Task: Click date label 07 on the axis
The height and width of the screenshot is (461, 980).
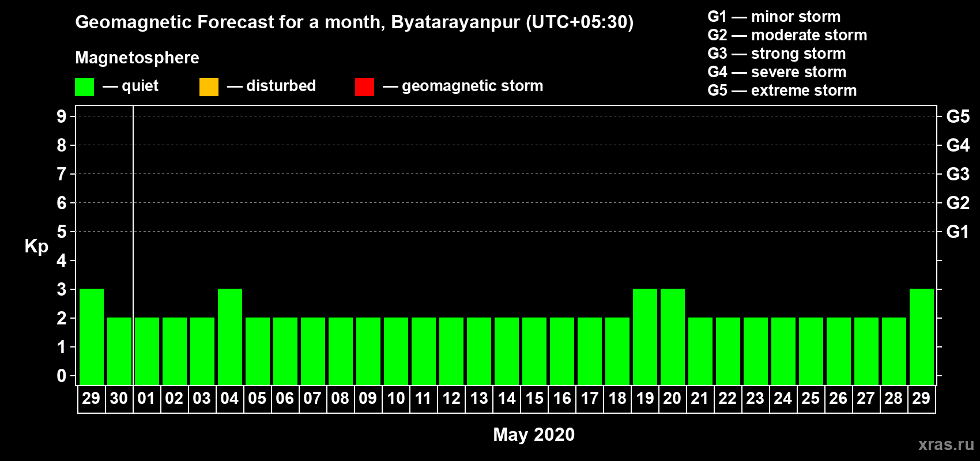Action: click(312, 399)
